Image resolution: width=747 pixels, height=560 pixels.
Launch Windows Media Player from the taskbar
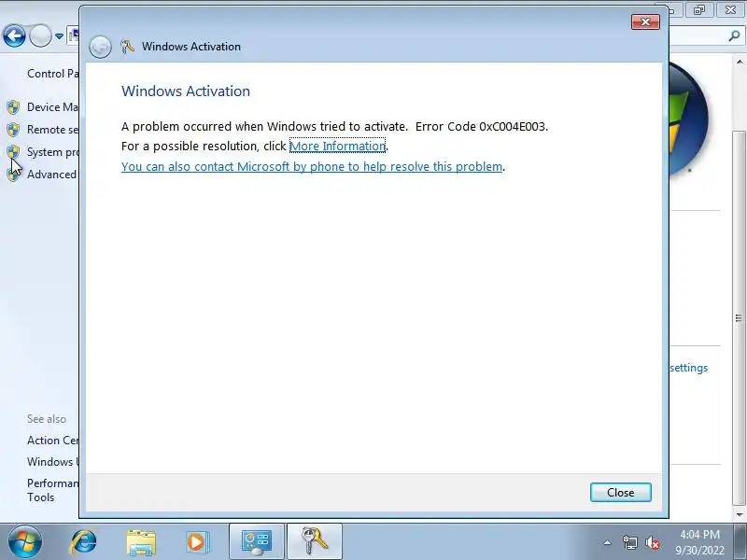pyautogui.click(x=197, y=542)
